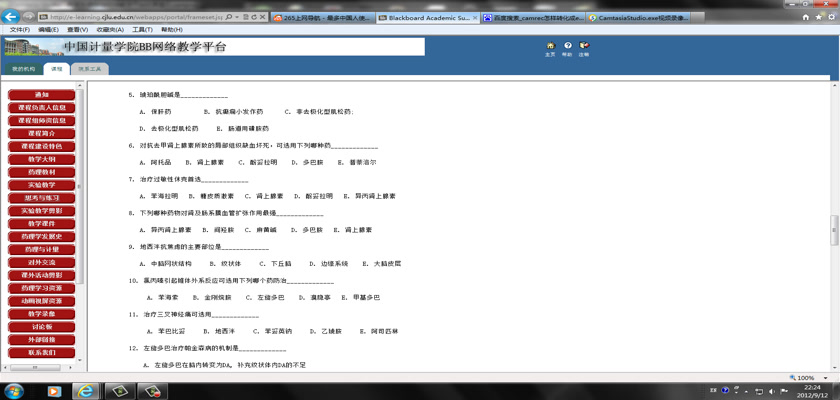The width and height of the screenshot is (840, 400).
Task: Open 药理教材 in the sidebar
Action: 41,172
